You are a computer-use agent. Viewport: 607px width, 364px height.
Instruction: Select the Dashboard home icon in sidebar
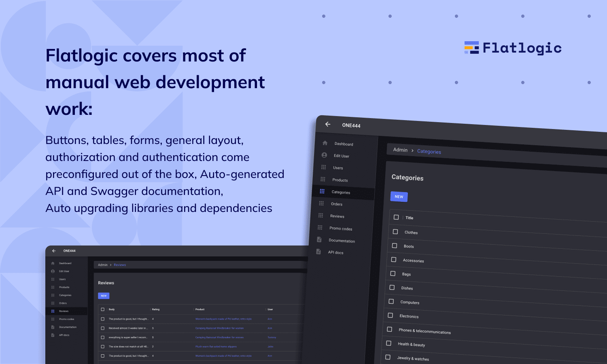325,143
